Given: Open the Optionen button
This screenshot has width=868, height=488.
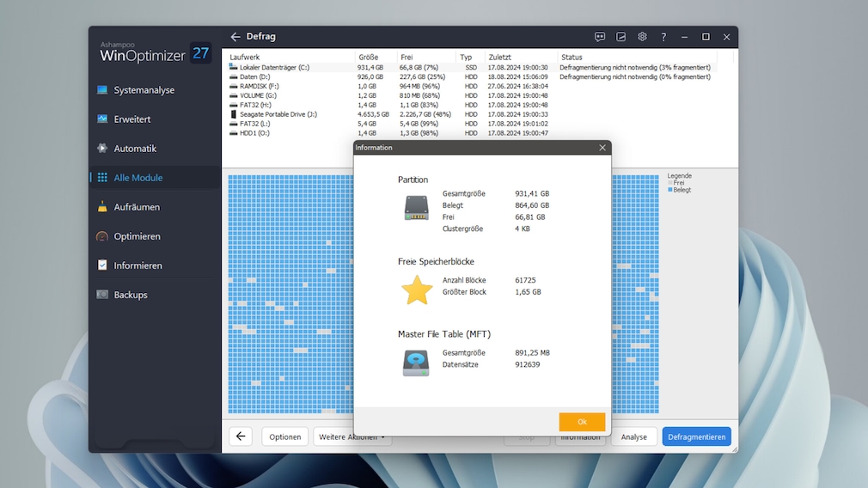Looking at the screenshot, I should (285, 436).
